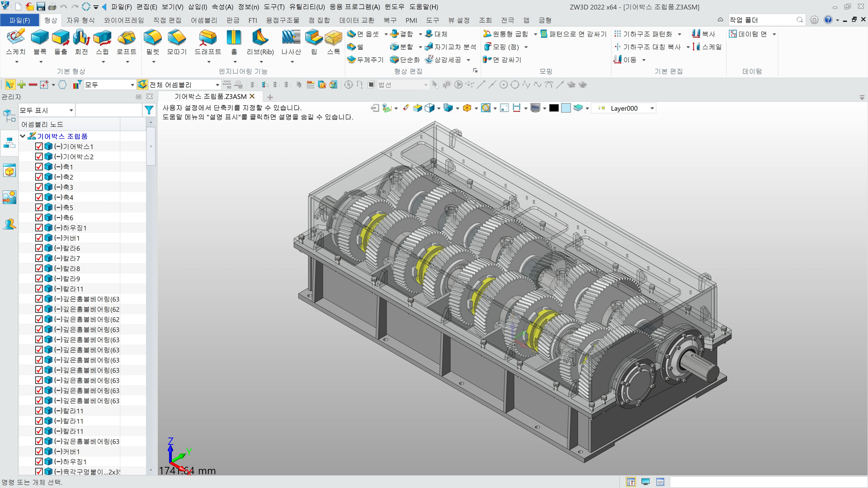Expand the 스케치 tool dropdown arrow
Image resolution: width=868 pixels, height=488 pixels.
[x=17, y=62]
